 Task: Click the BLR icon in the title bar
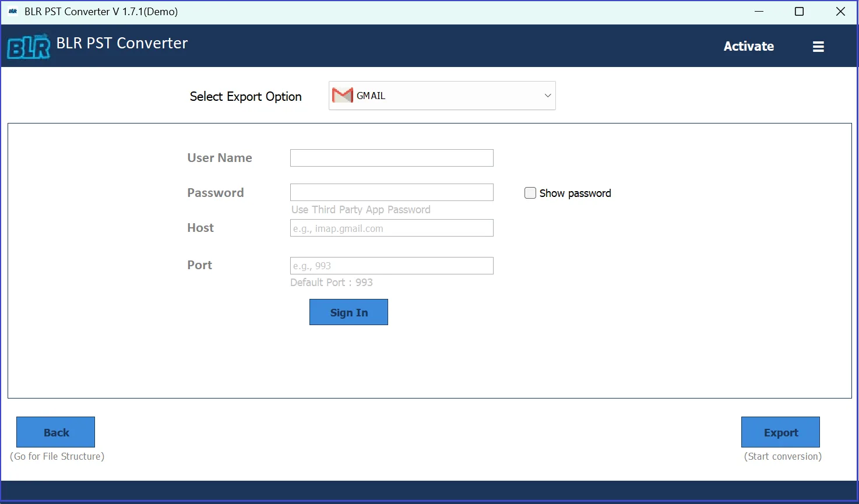13,11
